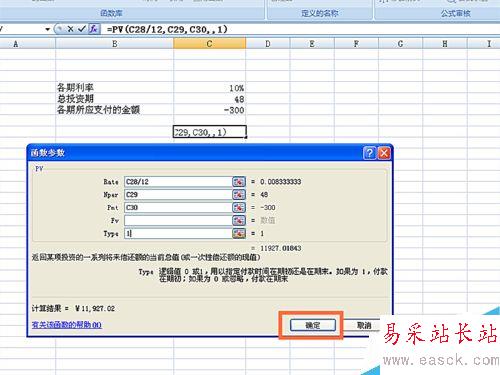Click the 公式审核 ribbon group label
The image size is (500, 375).
click(456, 13)
